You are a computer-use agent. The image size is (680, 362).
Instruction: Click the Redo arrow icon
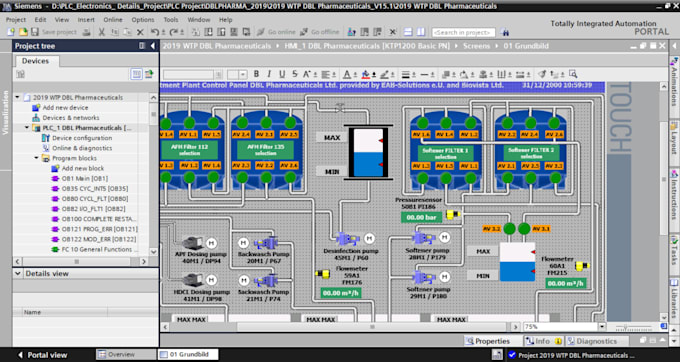click(173, 32)
